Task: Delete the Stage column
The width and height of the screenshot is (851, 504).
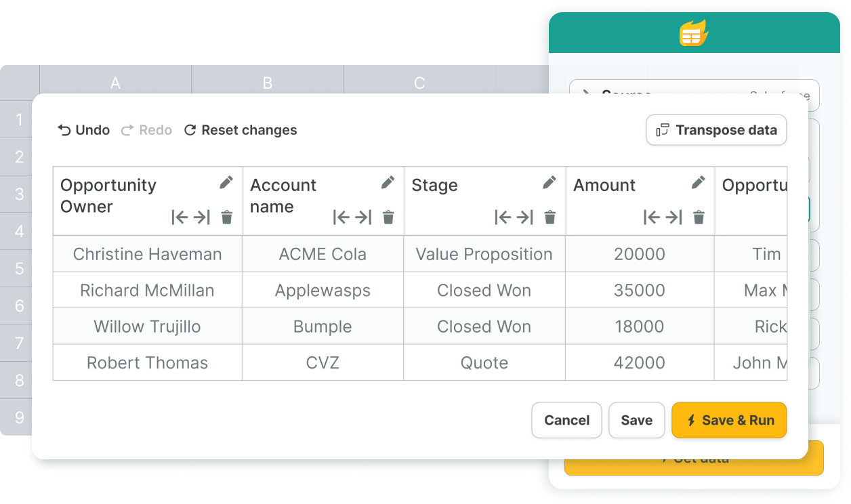Action: click(550, 217)
